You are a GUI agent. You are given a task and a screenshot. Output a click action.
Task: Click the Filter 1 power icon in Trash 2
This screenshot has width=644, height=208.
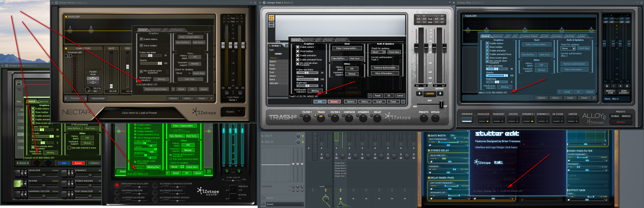301,115
